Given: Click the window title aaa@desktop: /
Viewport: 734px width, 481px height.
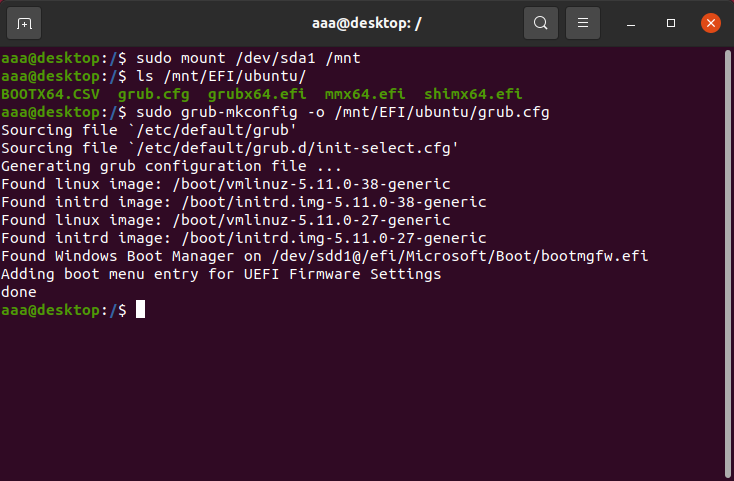Looking at the screenshot, I should click(x=367, y=23).
